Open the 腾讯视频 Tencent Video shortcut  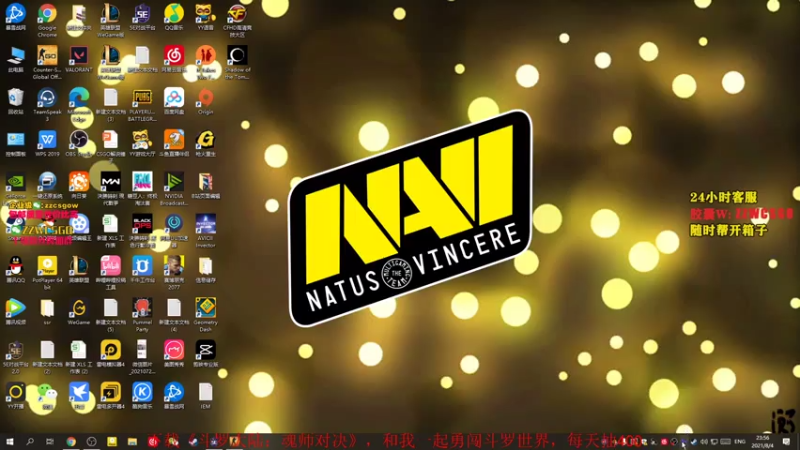(15, 311)
